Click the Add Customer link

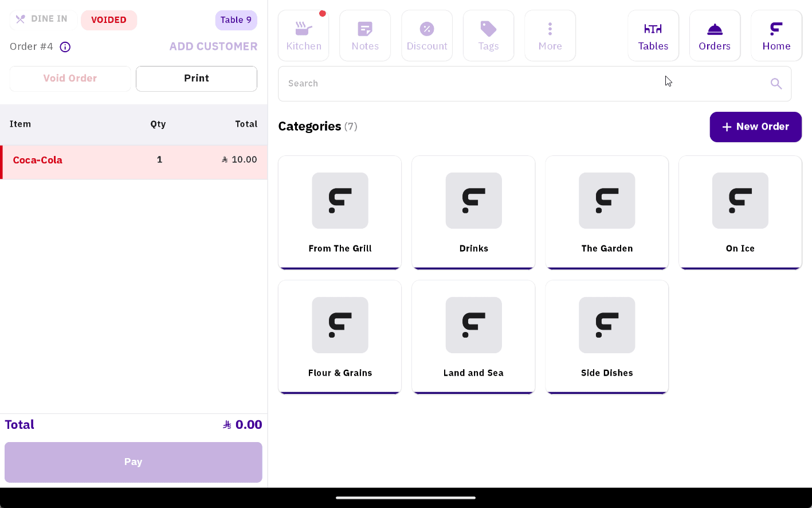click(x=213, y=46)
